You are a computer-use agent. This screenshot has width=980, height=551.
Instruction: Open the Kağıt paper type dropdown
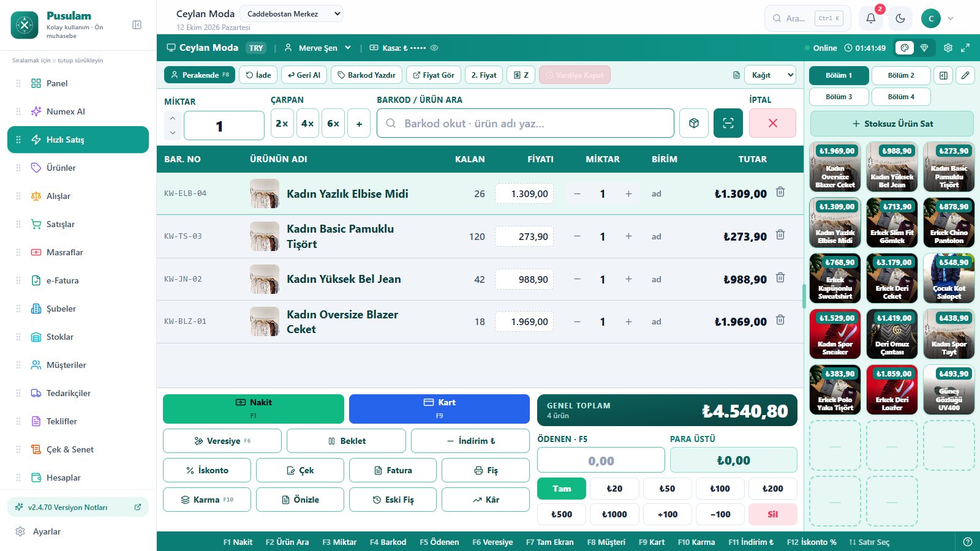[770, 75]
